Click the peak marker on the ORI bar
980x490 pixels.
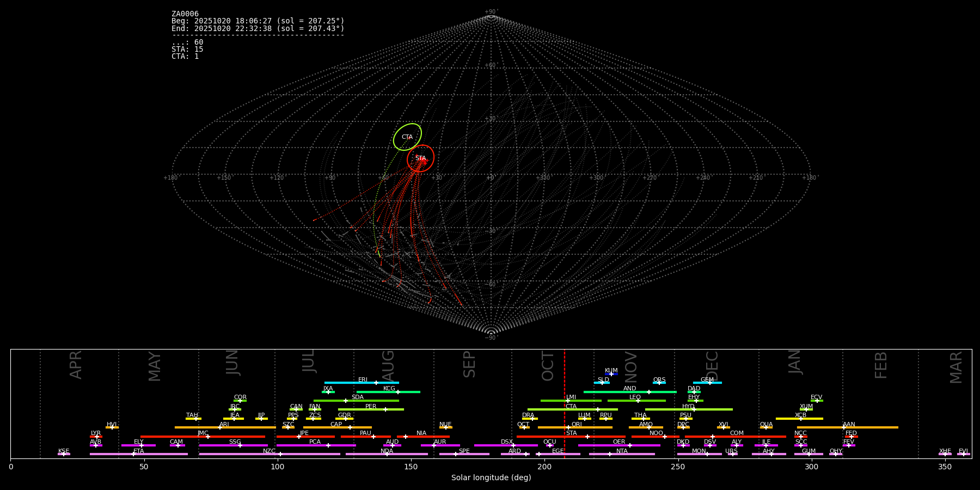568,427
